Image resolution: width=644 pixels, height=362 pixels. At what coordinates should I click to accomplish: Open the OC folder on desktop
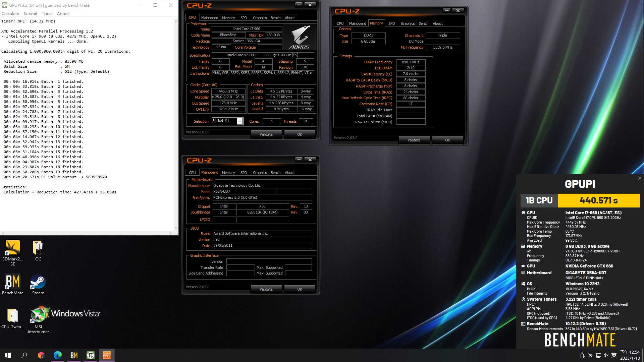pos(38,251)
